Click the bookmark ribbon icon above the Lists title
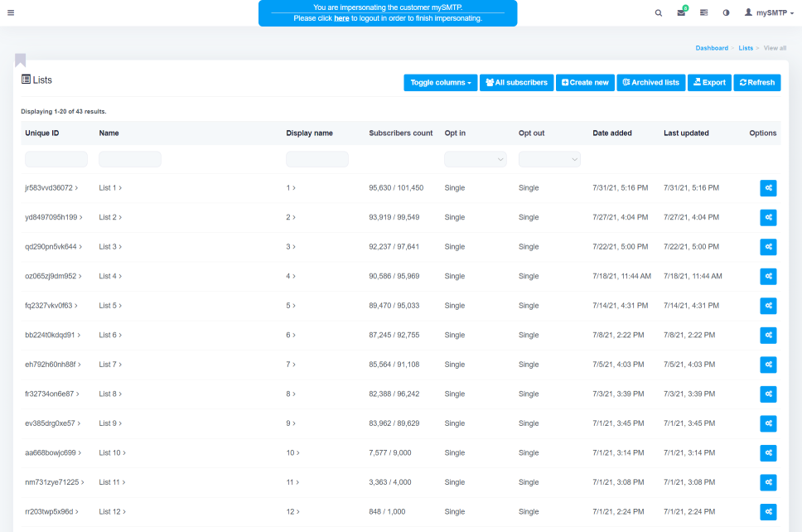The image size is (802, 532). pyautogui.click(x=20, y=60)
